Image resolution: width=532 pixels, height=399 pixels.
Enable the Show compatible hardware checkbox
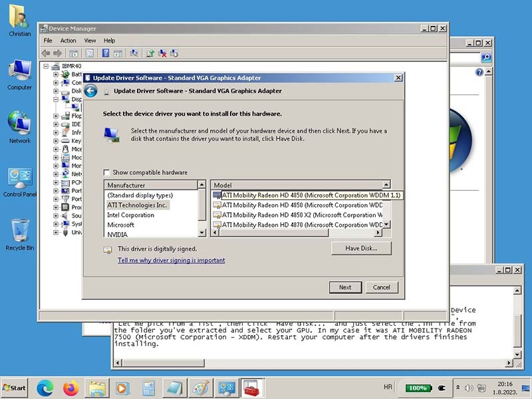(x=107, y=172)
